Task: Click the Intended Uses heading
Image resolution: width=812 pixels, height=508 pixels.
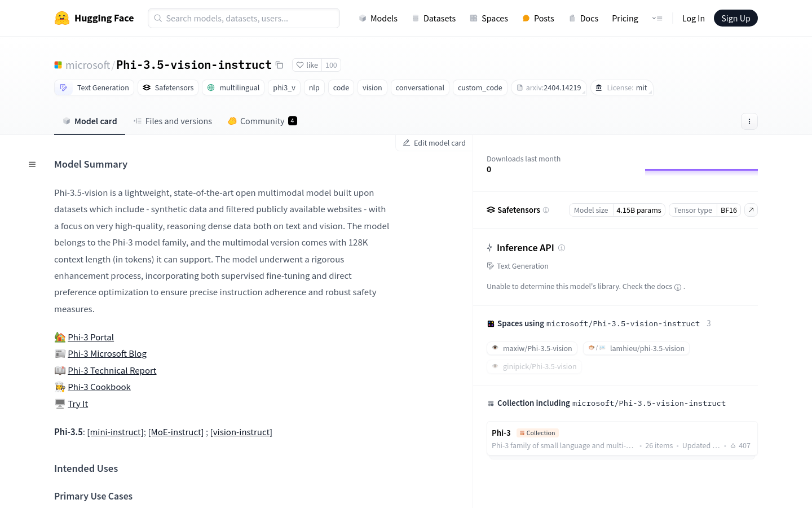Action: [x=86, y=468]
